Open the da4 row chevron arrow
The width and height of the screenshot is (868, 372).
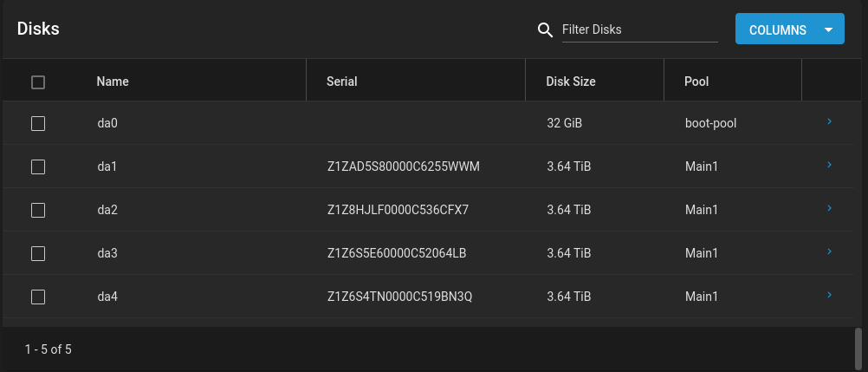click(829, 294)
